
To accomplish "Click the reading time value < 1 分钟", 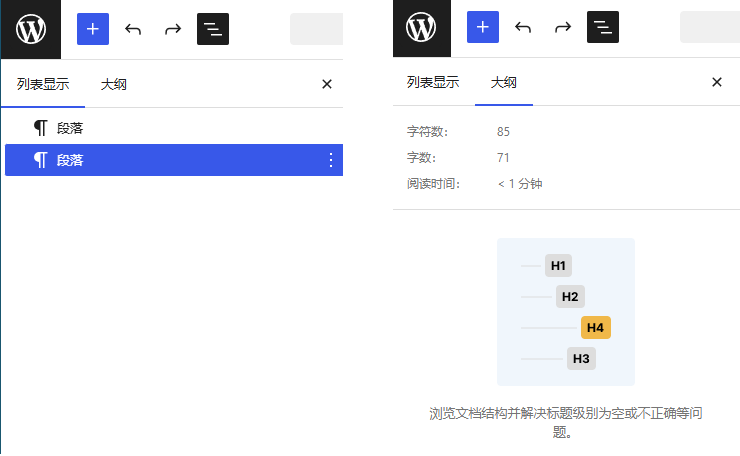I will [520, 184].
